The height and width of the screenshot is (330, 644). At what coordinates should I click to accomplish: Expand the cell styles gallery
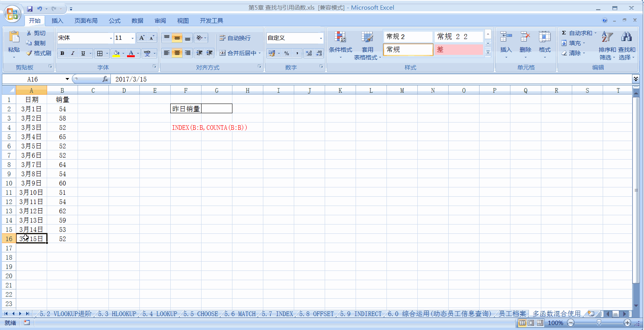click(x=488, y=52)
